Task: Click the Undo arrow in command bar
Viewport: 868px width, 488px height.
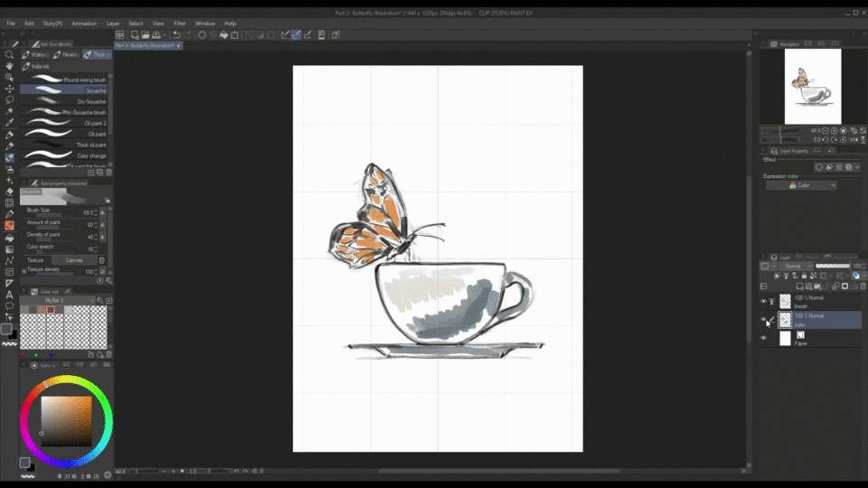Action: click(x=176, y=35)
